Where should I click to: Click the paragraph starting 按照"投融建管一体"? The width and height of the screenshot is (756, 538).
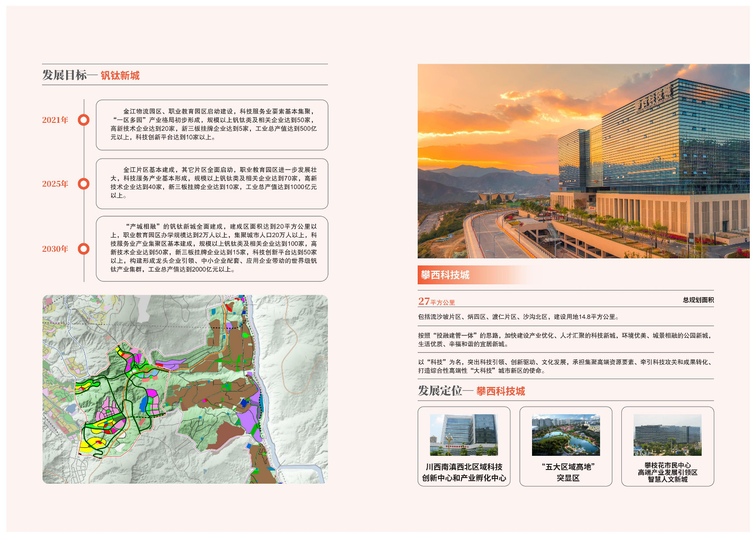pos(566,340)
